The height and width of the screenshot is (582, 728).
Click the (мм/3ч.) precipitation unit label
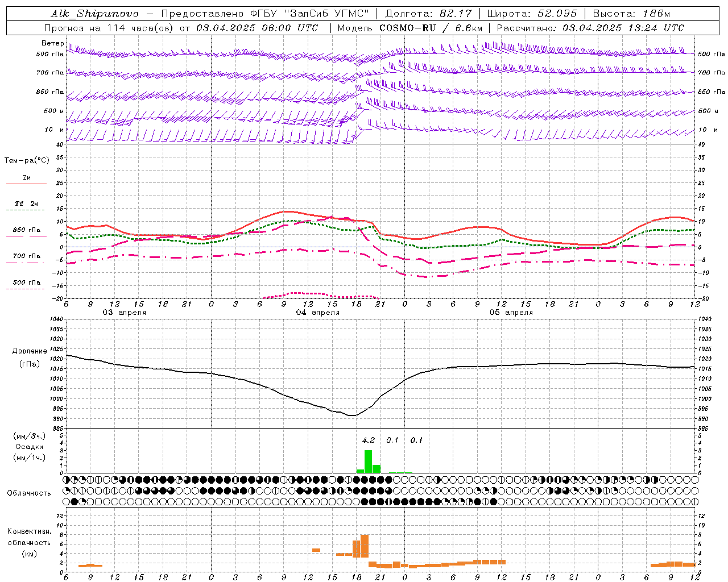click(30, 436)
